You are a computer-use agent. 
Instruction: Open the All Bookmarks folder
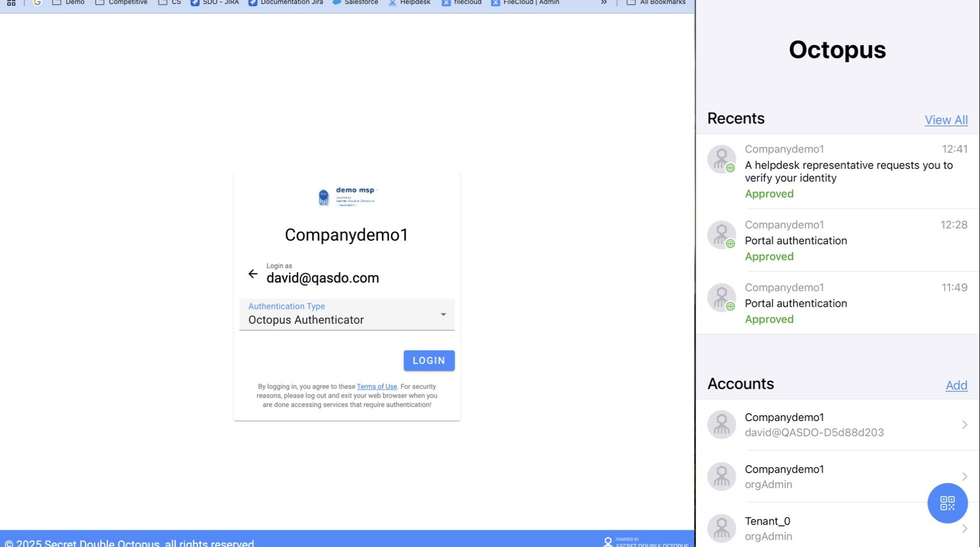coord(656,3)
